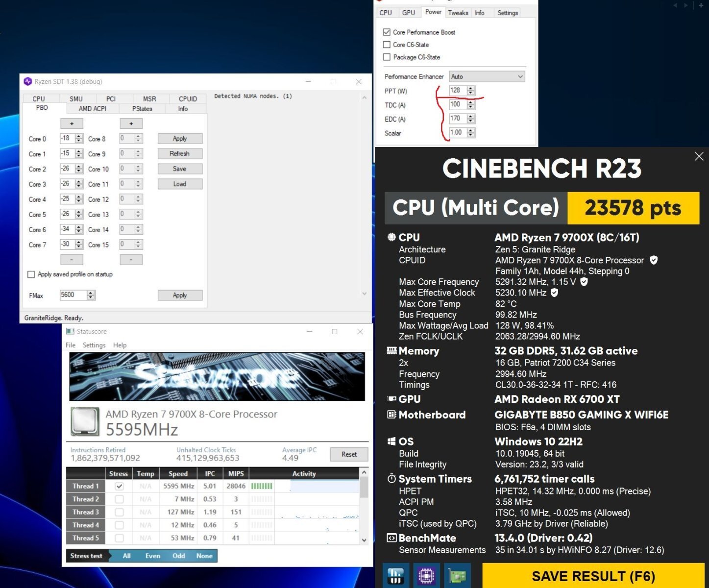Viewport: 709px width, 588px height.
Task: Open the CPU-Z chip icon in BenchMate
Action: [x=426, y=575]
